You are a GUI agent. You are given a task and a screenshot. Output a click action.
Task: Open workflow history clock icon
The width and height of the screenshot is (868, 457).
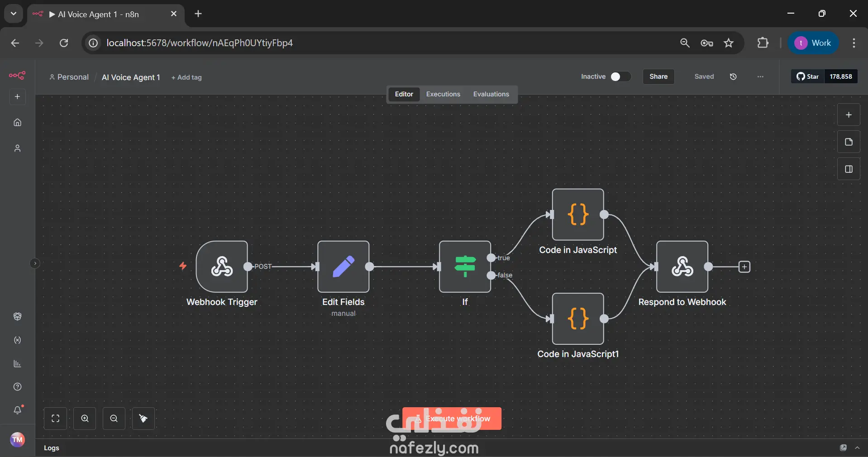click(x=734, y=76)
